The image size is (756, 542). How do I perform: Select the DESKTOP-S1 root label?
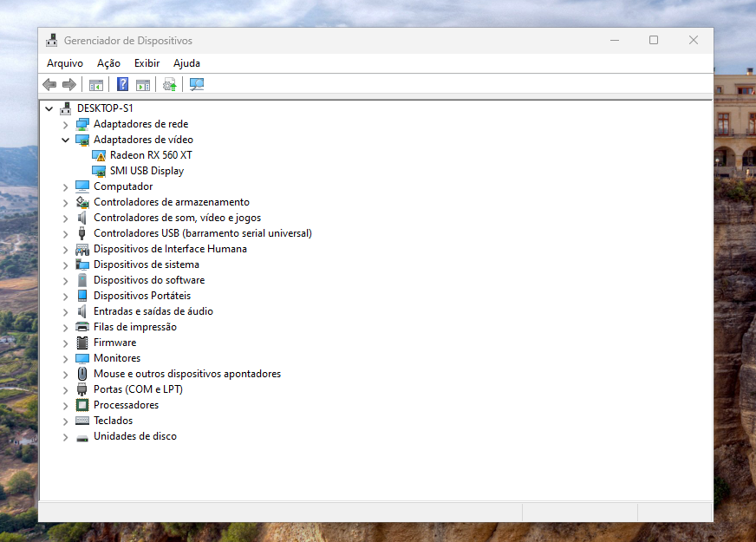tap(105, 108)
